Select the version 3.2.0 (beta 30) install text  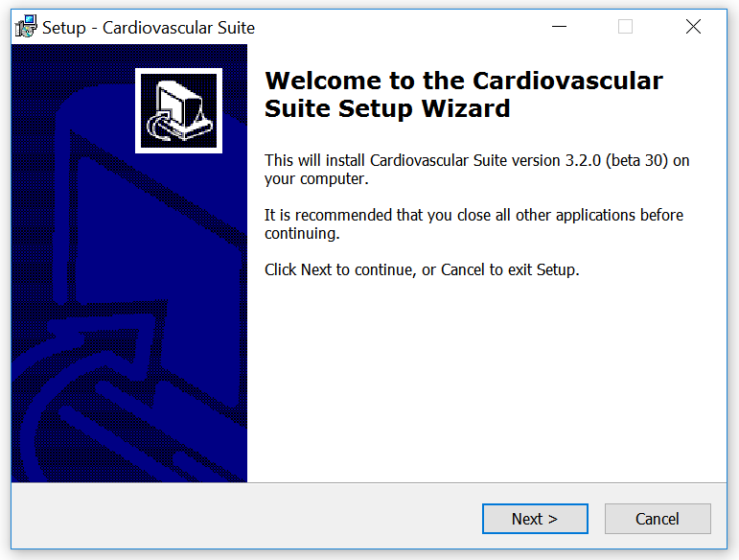tap(476, 160)
